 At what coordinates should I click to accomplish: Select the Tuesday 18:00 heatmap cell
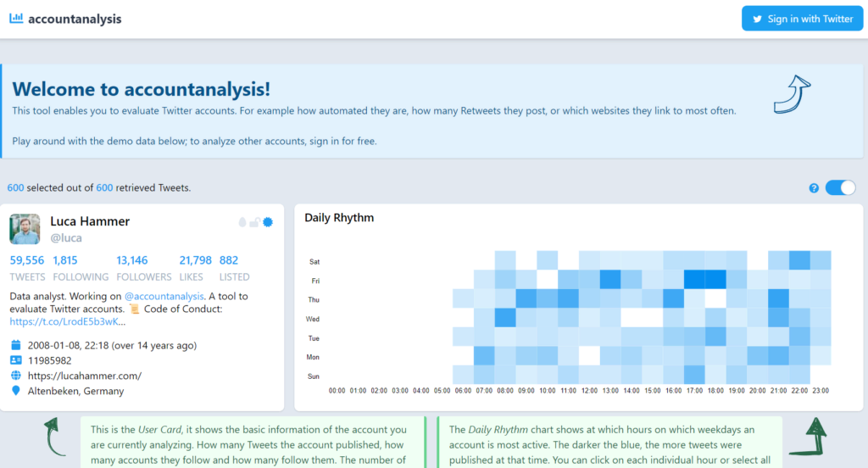coord(715,337)
